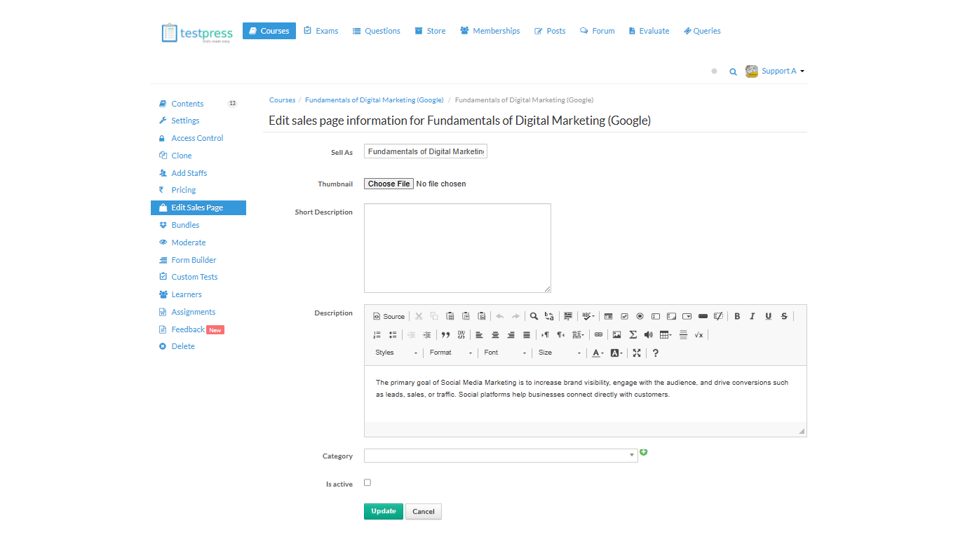Expand the Font dropdown
The width and height of the screenshot is (958, 560).
505,353
